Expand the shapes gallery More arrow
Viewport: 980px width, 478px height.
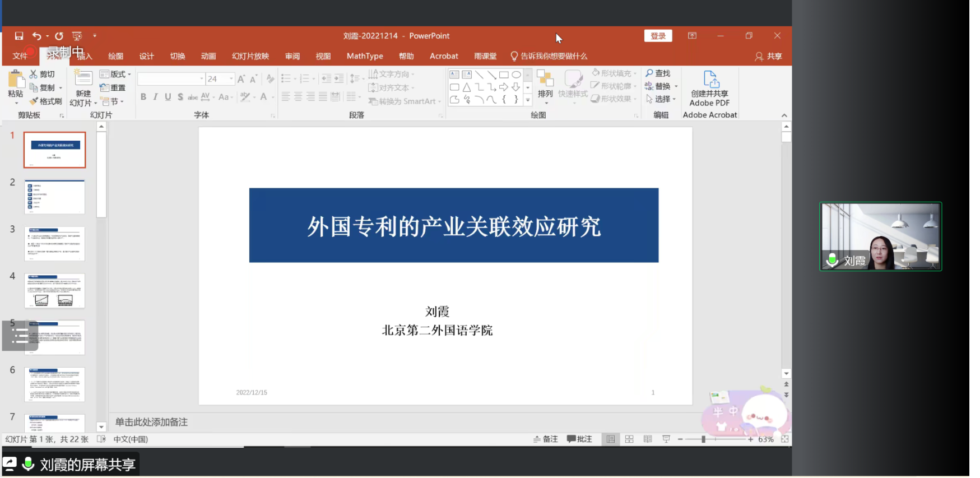(527, 100)
